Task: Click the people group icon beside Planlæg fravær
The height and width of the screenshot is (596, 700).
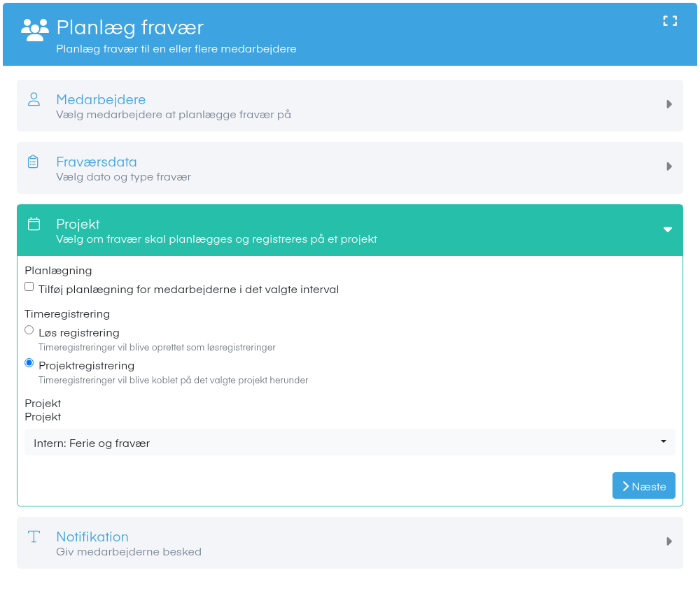Action: pyautogui.click(x=35, y=30)
